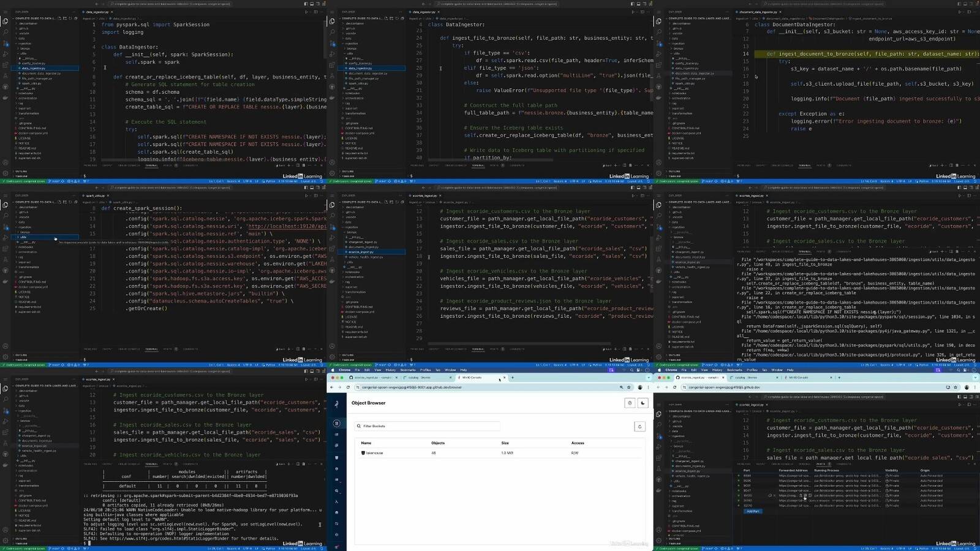Expand bronze folder in first frame's explorer
The width and height of the screenshot is (980, 551).
tap(24, 48)
